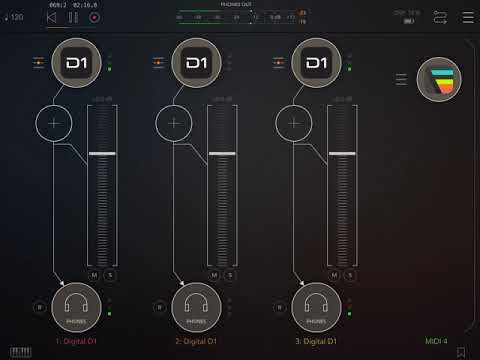Screen dimensions: 480x360
Task: Open the main hamburger menu
Action: [468, 17]
